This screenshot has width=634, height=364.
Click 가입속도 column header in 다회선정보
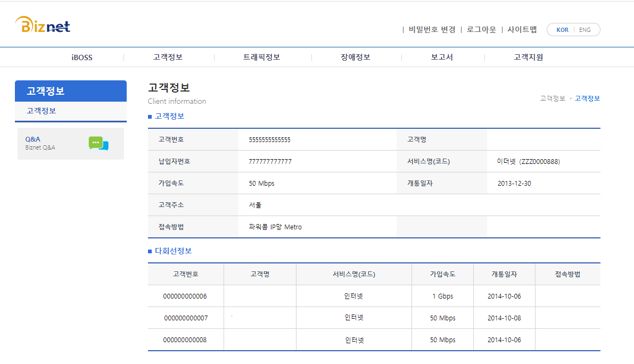[443, 274]
